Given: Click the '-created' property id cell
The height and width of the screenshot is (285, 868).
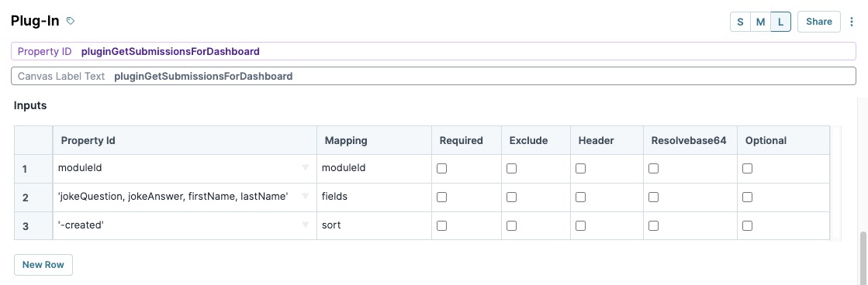Looking at the screenshot, I should pos(185,225).
